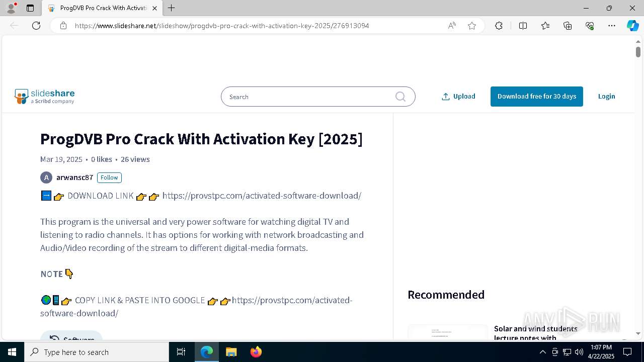Screen dimensions: 644x362
Task: Show hidden system tray icons
Action: click(542, 352)
